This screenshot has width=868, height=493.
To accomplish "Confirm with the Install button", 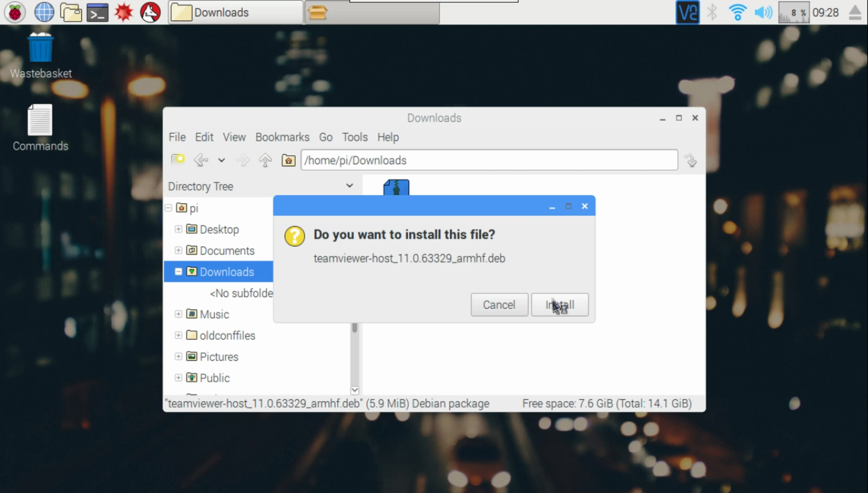I will pyautogui.click(x=560, y=304).
